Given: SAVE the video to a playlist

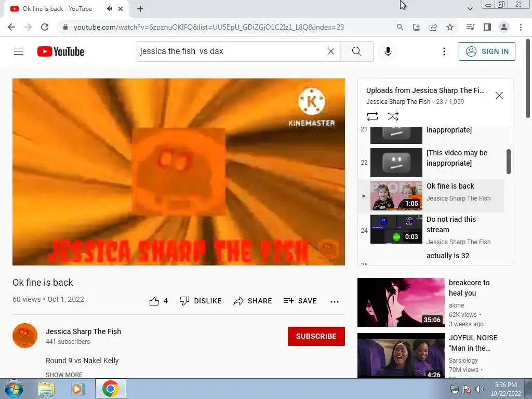Looking at the screenshot, I should click(300, 301).
